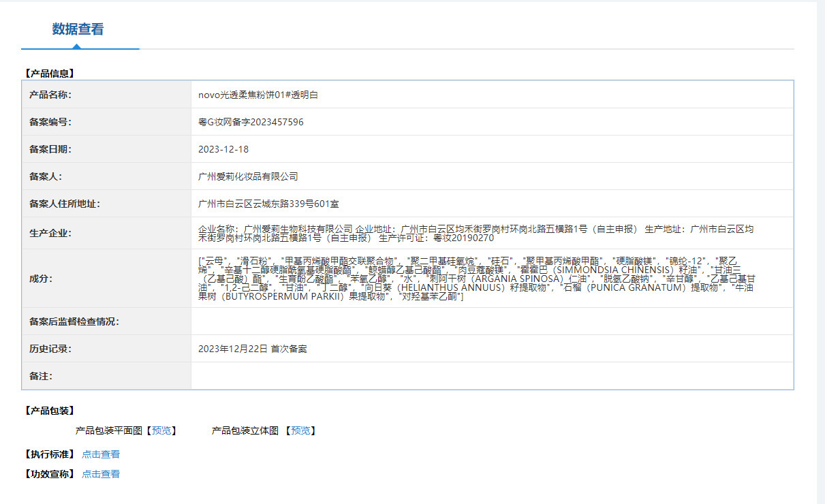This screenshot has width=825, height=504.
Task: Click the 【产品包装】 section heading
Action: (49, 411)
